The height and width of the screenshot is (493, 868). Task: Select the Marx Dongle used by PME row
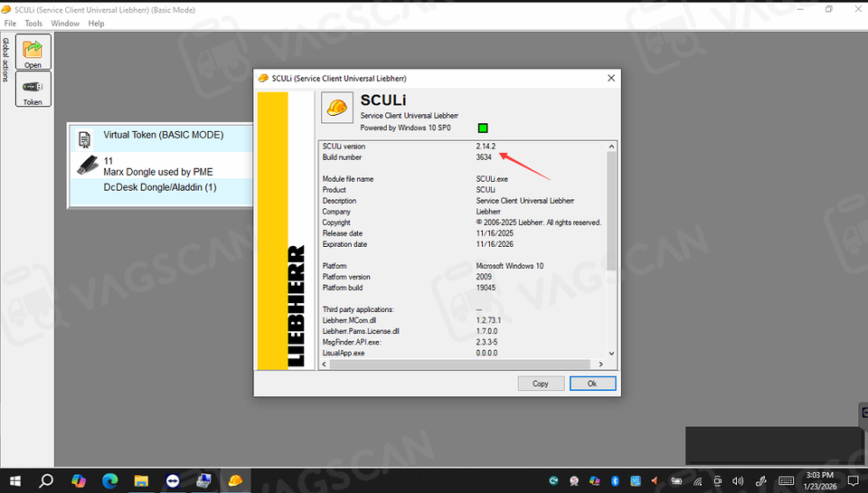(163, 166)
